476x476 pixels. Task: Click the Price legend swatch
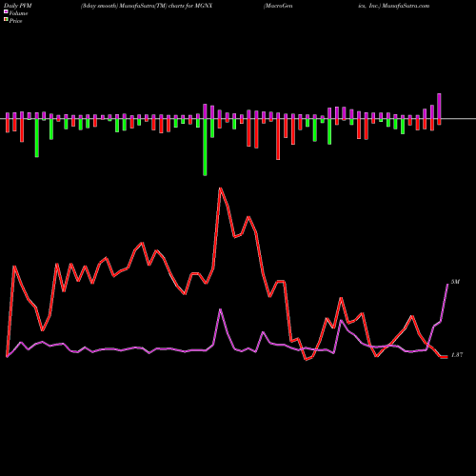tap(6, 20)
